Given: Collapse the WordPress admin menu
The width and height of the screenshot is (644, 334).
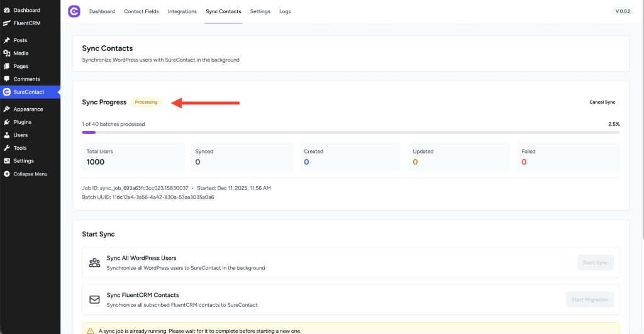Looking at the screenshot, I should click(x=30, y=174).
